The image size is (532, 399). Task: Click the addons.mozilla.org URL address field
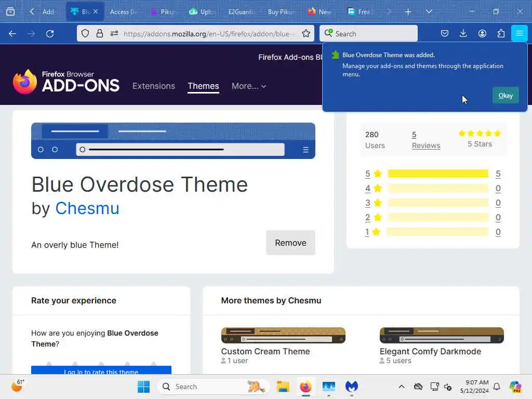209,34
